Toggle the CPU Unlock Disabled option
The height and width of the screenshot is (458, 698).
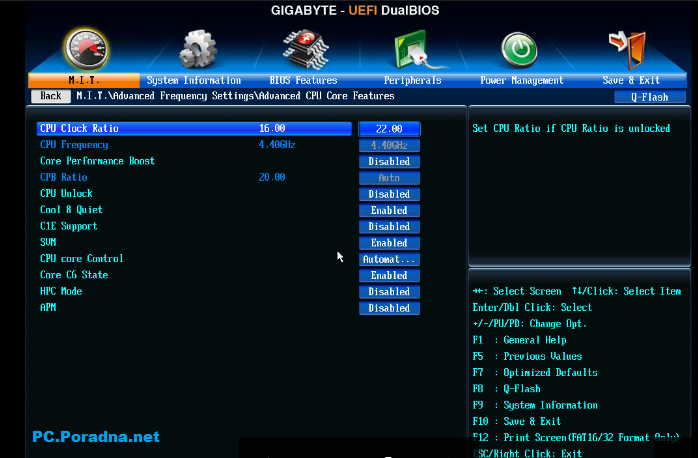click(390, 194)
